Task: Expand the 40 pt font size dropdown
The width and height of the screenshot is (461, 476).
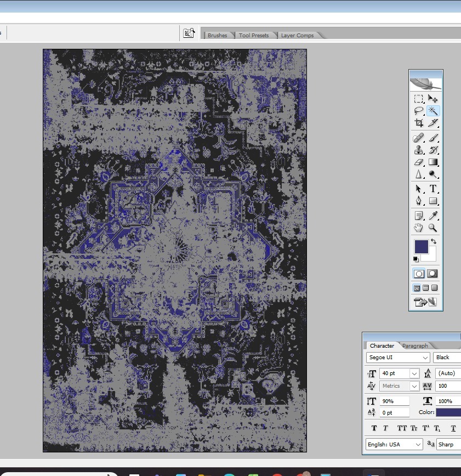Action: 414,373
